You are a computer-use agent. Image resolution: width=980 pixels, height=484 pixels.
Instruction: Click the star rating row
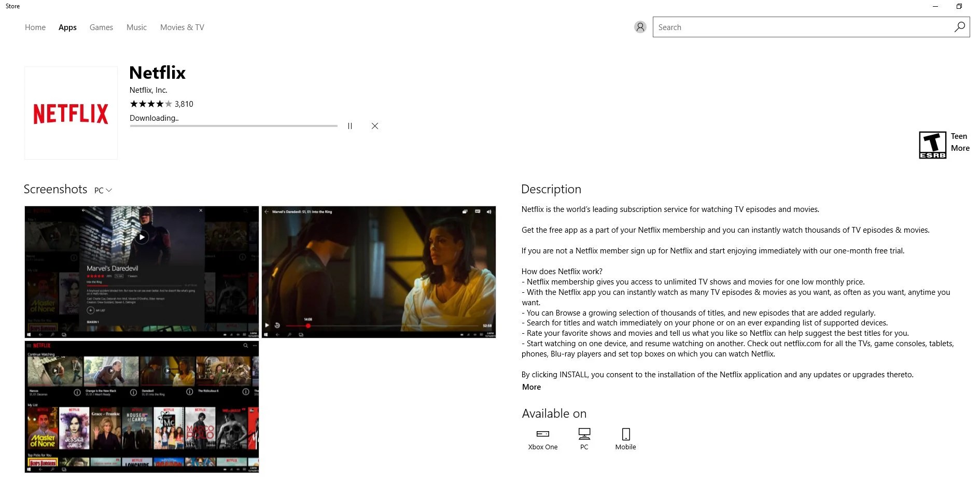point(151,104)
